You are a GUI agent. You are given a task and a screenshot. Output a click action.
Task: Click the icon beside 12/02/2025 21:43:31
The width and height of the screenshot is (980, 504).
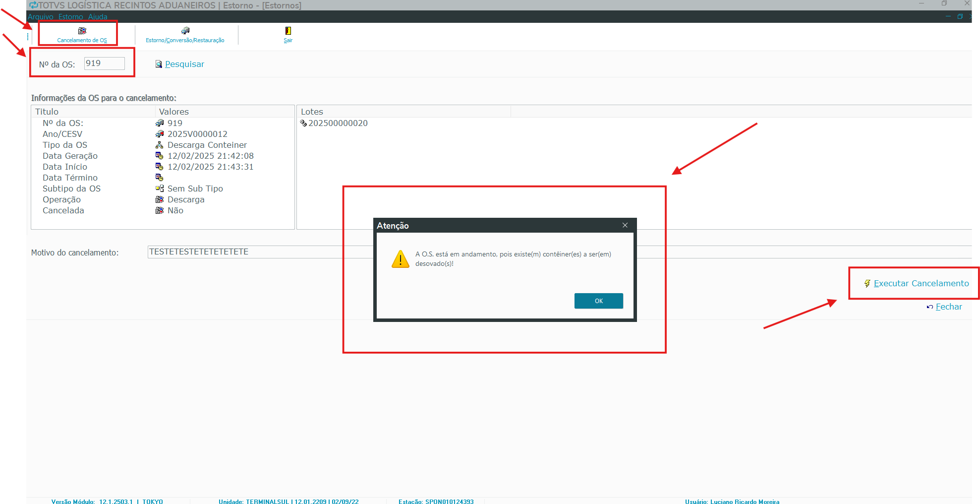click(x=160, y=167)
